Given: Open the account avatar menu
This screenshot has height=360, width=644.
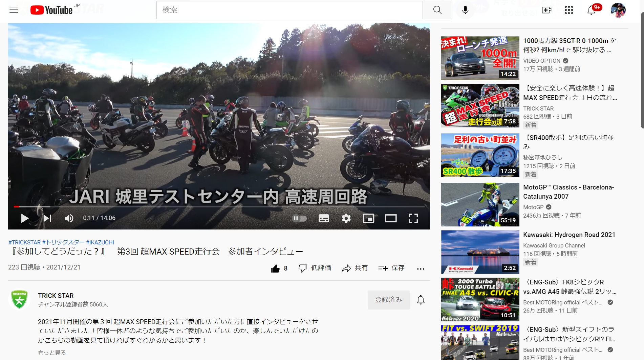Looking at the screenshot, I should click(618, 10).
